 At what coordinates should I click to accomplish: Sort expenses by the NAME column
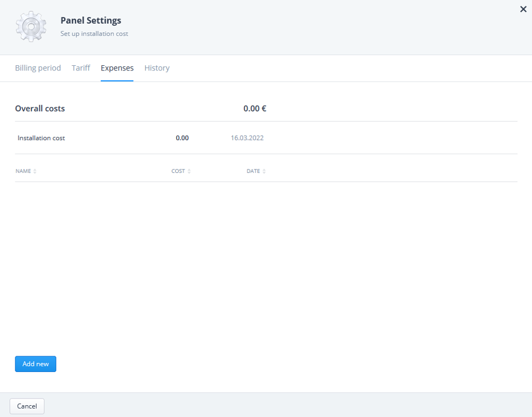(x=34, y=171)
